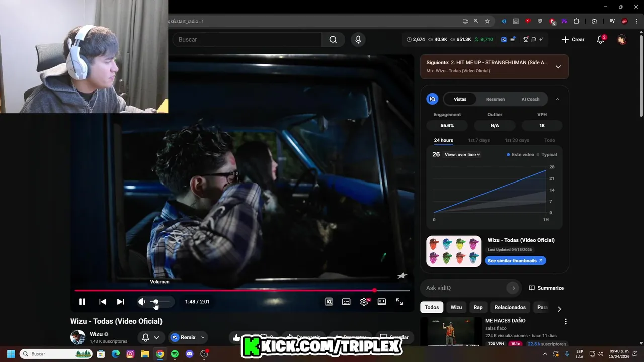Go to the previous video in the player
This screenshot has height=362, width=644.
103,302
